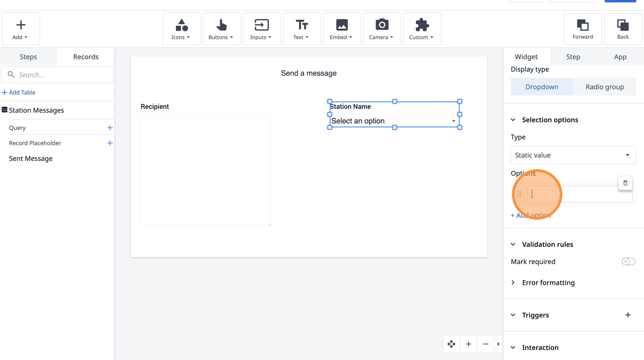Open the Camera widget menu
The width and height of the screenshot is (644, 360).
381,29
